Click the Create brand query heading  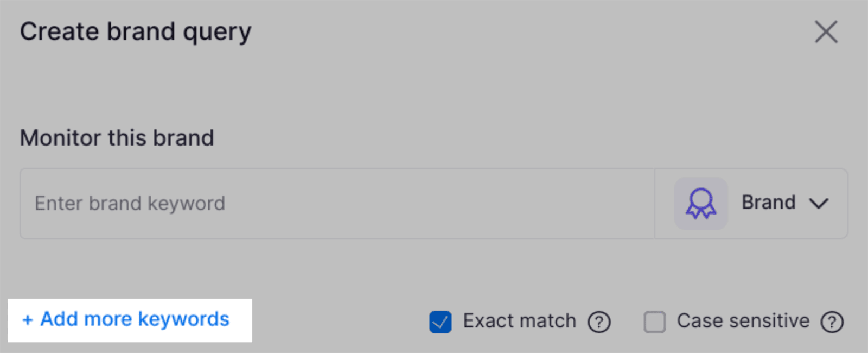[x=136, y=31]
